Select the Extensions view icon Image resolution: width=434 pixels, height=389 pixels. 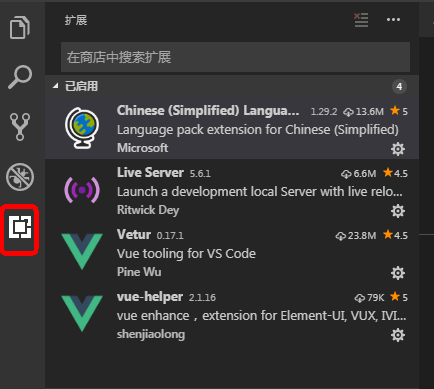(20, 227)
